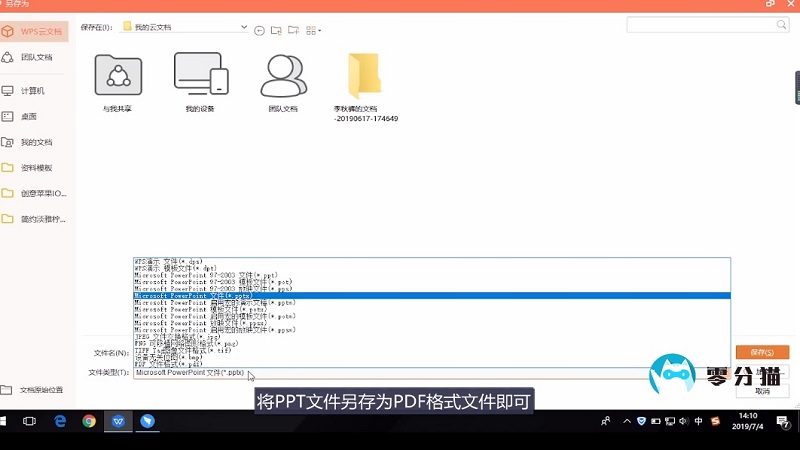Open the yellow 李秋婵的文档 folder
The width and height of the screenshot is (800, 450).
pyautogui.click(x=365, y=76)
